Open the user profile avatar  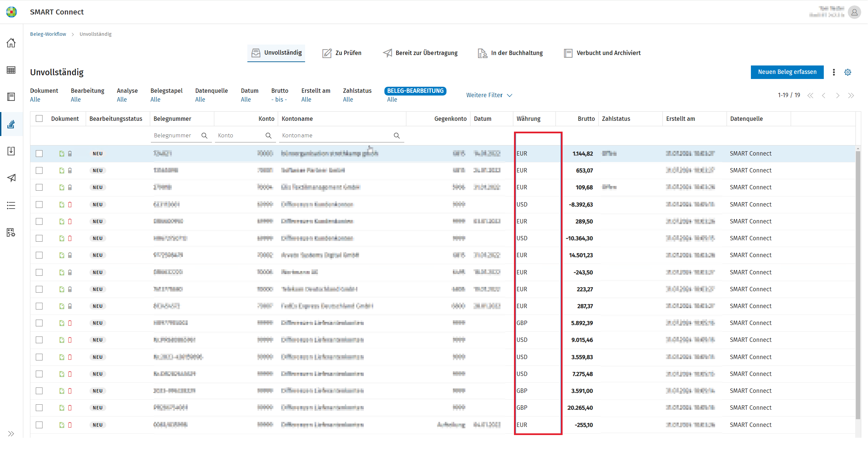(854, 12)
